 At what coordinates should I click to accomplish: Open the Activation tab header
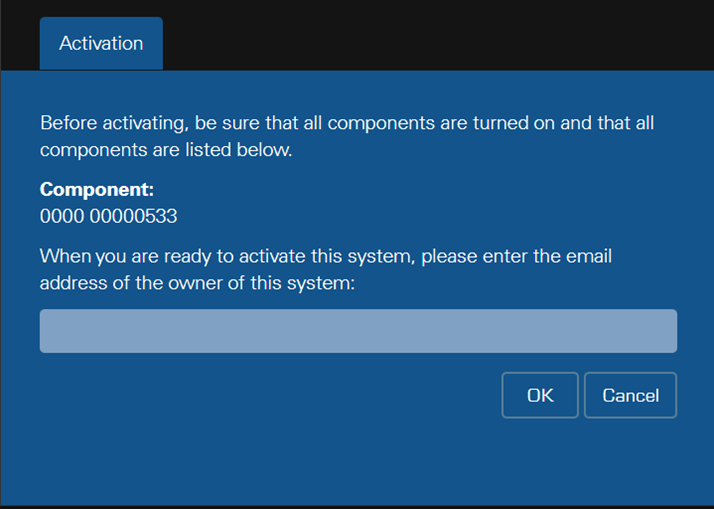pos(101,43)
